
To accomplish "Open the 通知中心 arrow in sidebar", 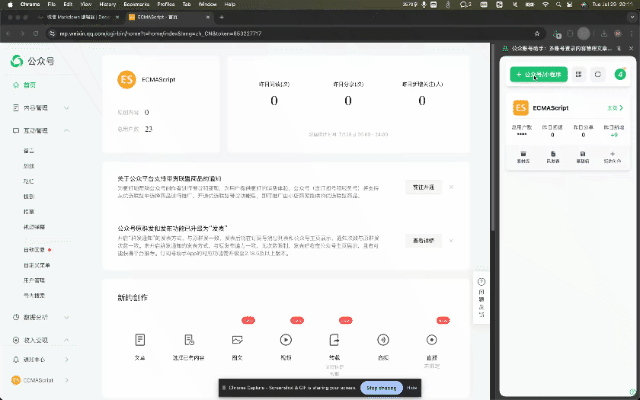I will [67, 360].
